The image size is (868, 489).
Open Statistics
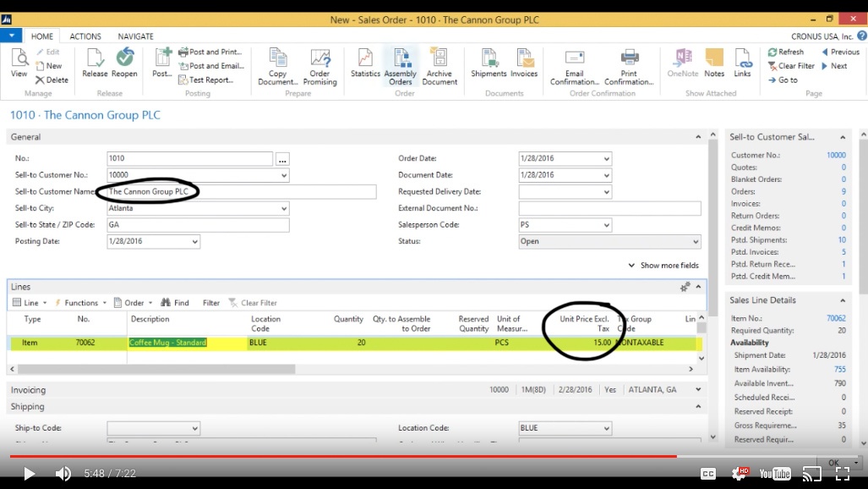pos(365,63)
